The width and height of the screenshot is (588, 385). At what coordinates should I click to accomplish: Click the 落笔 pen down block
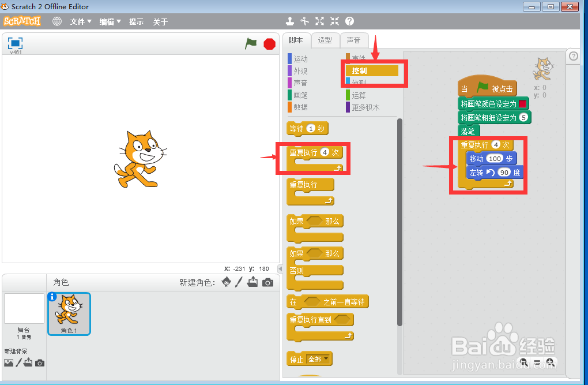pyautogui.click(x=469, y=132)
